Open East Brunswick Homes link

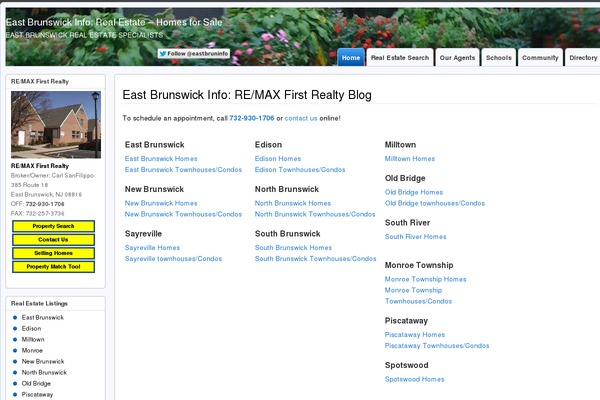coord(161,158)
